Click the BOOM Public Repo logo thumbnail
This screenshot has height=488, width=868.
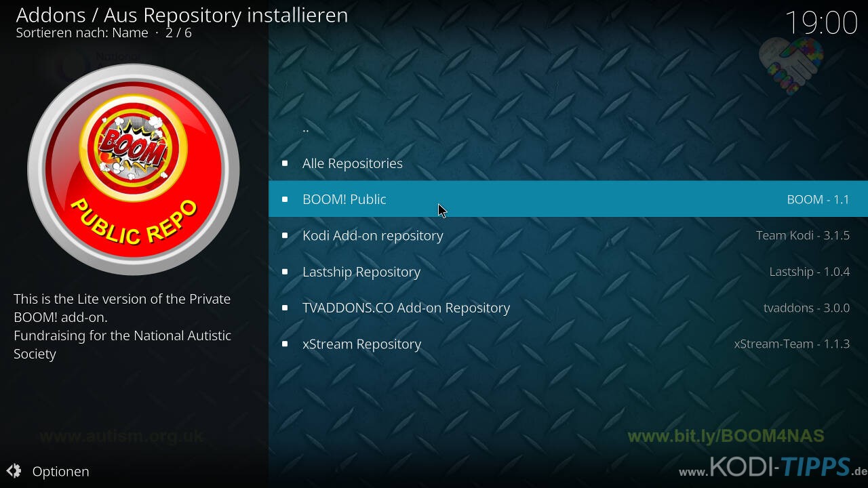click(133, 169)
